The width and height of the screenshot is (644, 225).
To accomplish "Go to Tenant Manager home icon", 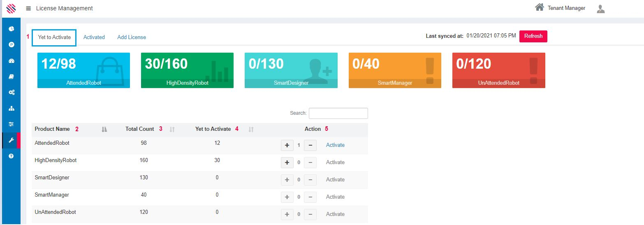I will pos(539,7).
